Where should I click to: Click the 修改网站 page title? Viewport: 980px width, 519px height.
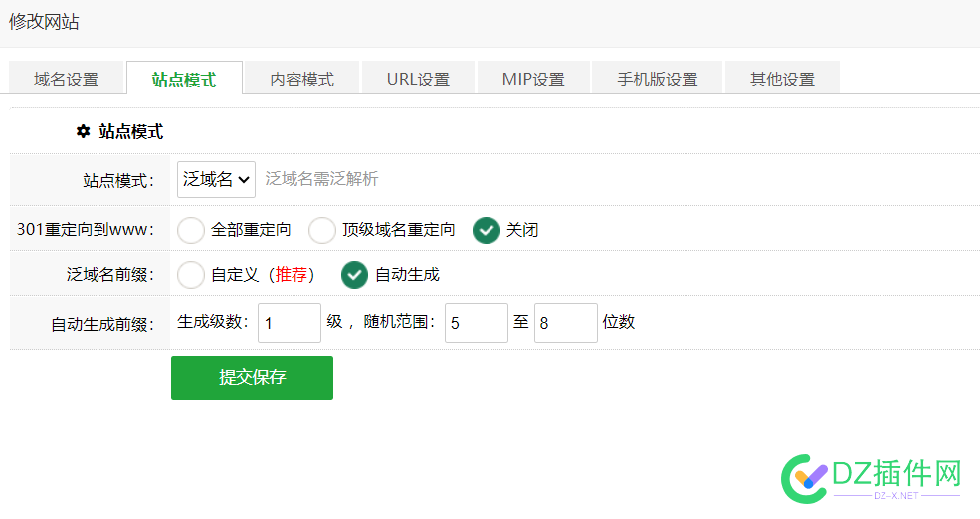[x=44, y=22]
